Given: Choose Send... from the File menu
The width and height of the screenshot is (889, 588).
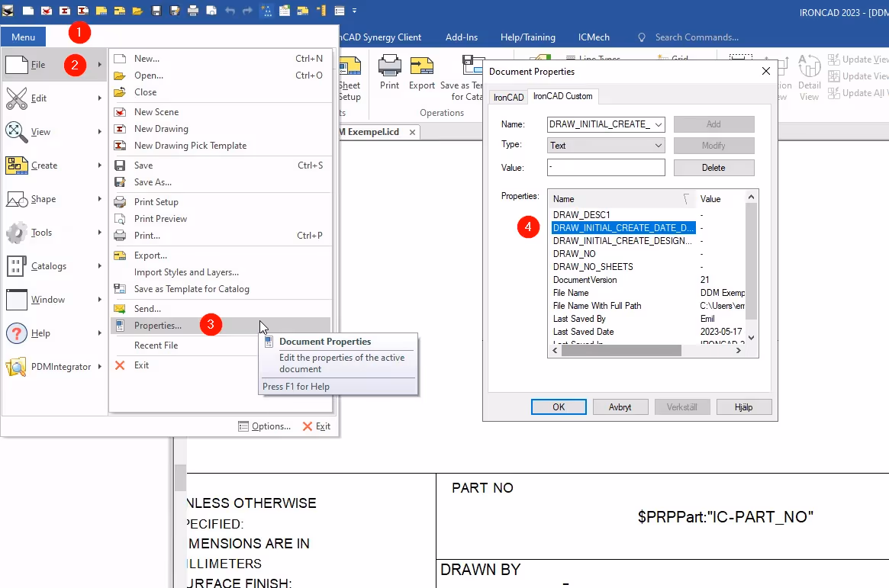Looking at the screenshot, I should (x=220, y=309).
